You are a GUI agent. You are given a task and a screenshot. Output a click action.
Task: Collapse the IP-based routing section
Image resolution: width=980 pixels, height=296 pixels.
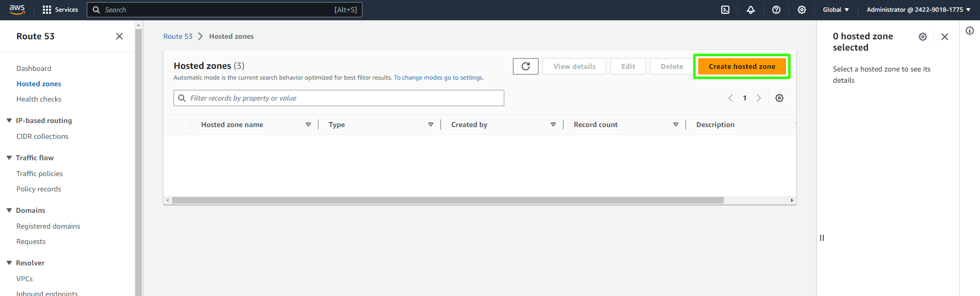(9, 120)
